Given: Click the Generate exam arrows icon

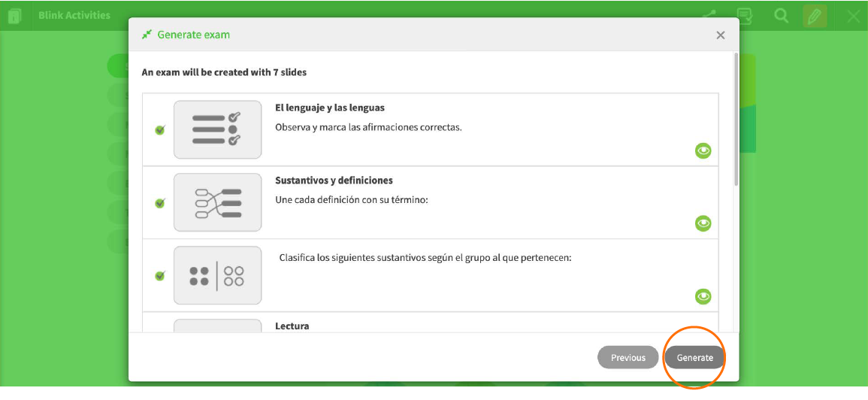Looking at the screenshot, I should [147, 35].
